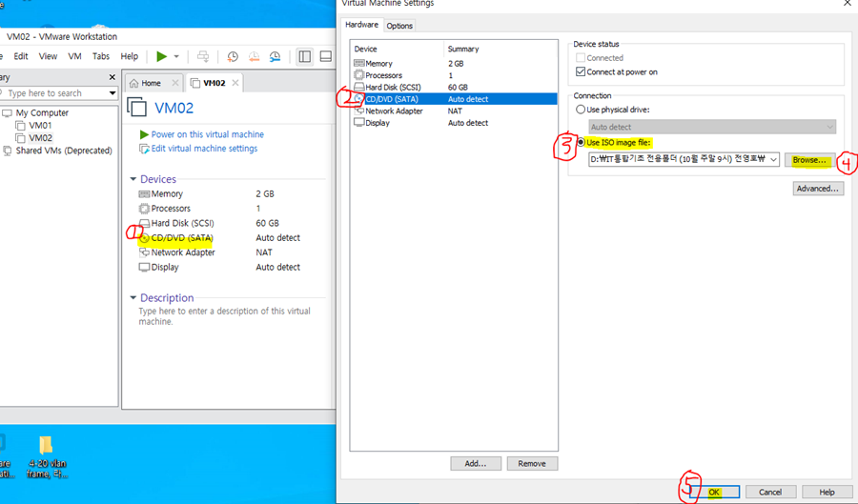Click the Send Ctrl+Alt+Del toolbar icon
Image resolution: width=858 pixels, height=504 pixels.
click(x=203, y=56)
